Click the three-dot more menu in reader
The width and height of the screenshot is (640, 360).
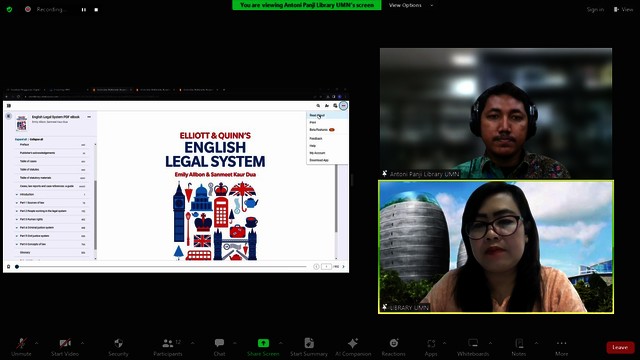344,106
